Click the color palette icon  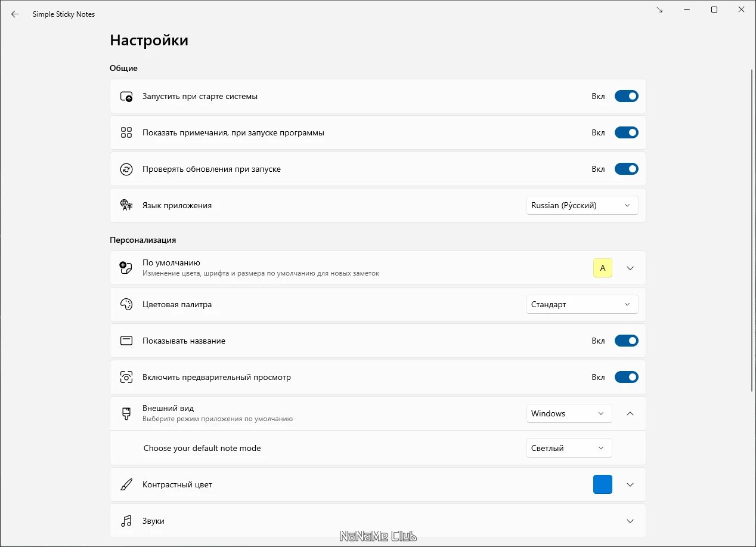pos(126,305)
